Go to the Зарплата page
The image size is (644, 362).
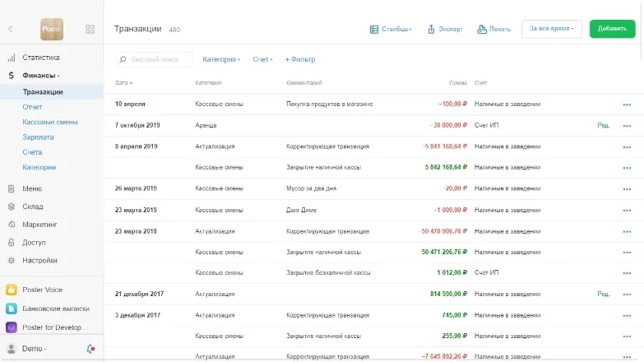[x=38, y=137]
